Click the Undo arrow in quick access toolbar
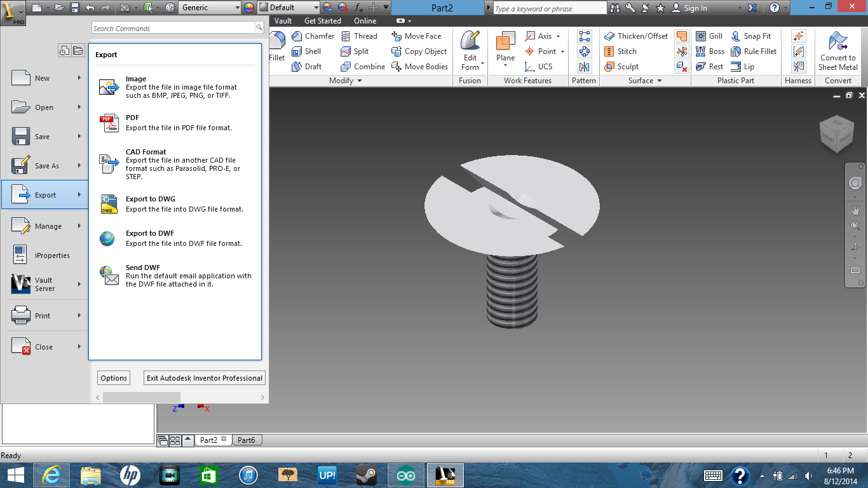The height and width of the screenshot is (488, 868). coord(90,8)
